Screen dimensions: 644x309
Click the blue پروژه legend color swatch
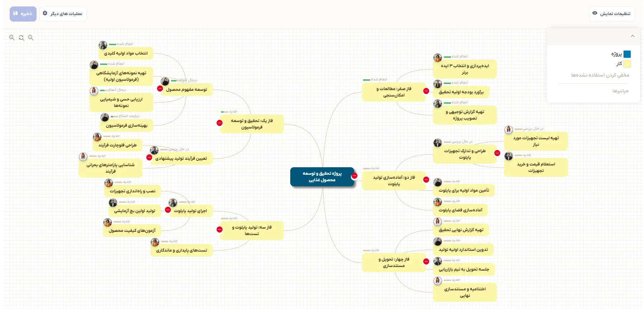point(627,54)
